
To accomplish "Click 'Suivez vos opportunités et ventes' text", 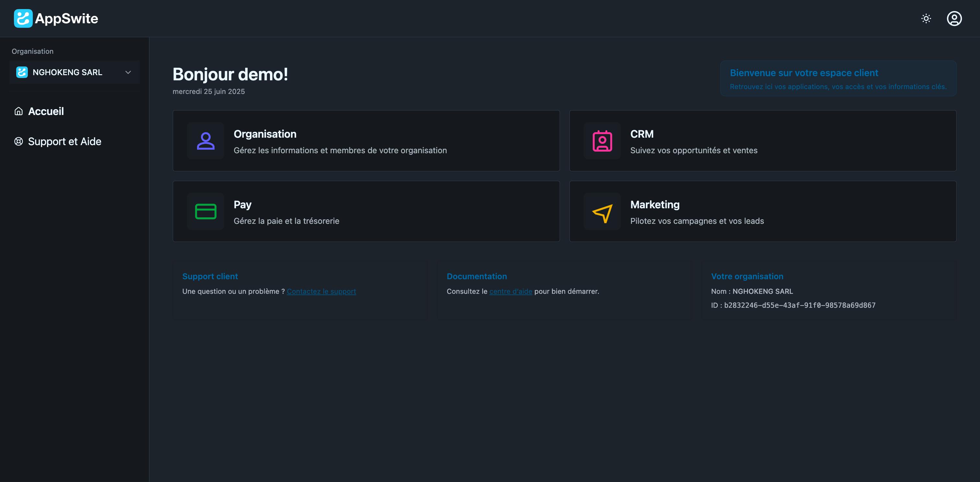I will point(694,150).
